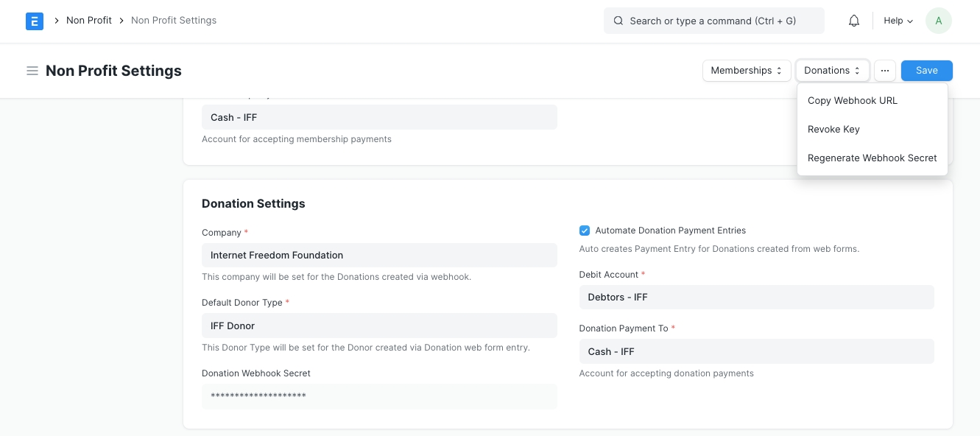The image size is (980, 436).
Task: Choose Revoke Key from menu
Action: [833, 129]
